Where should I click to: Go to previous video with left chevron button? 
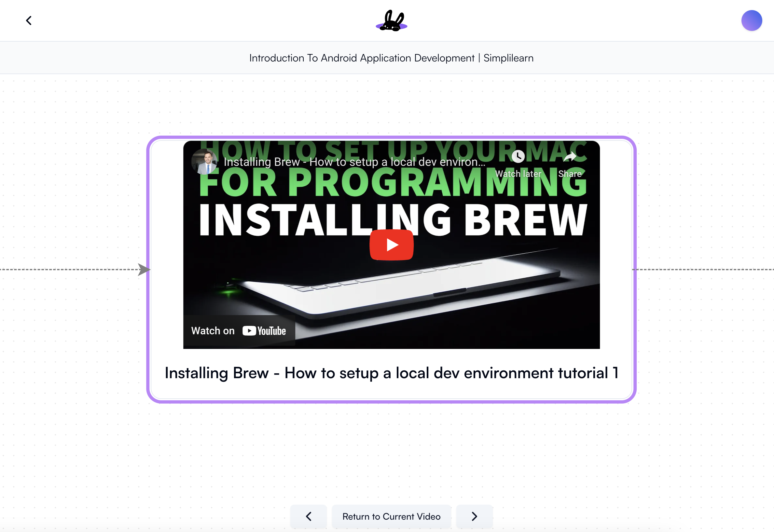(309, 516)
